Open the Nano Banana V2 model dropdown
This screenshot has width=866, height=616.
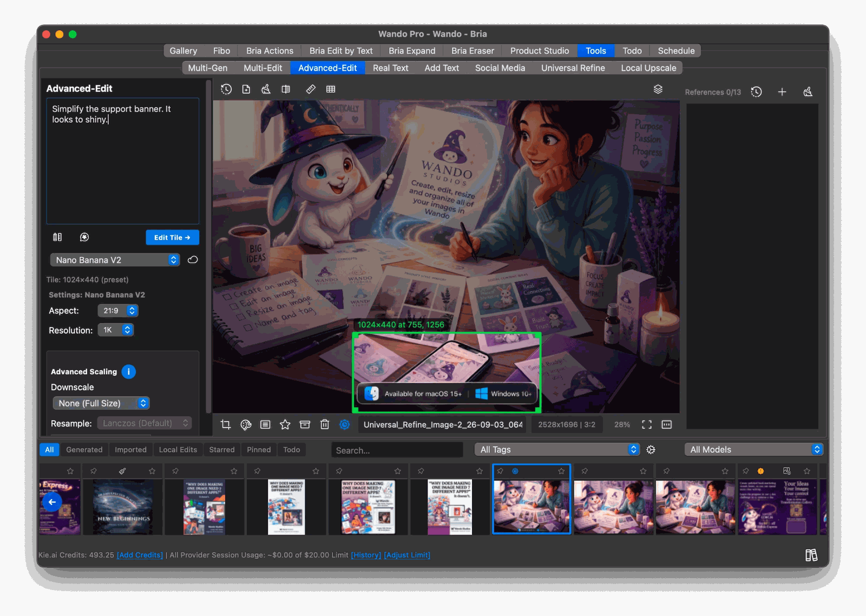pos(115,260)
